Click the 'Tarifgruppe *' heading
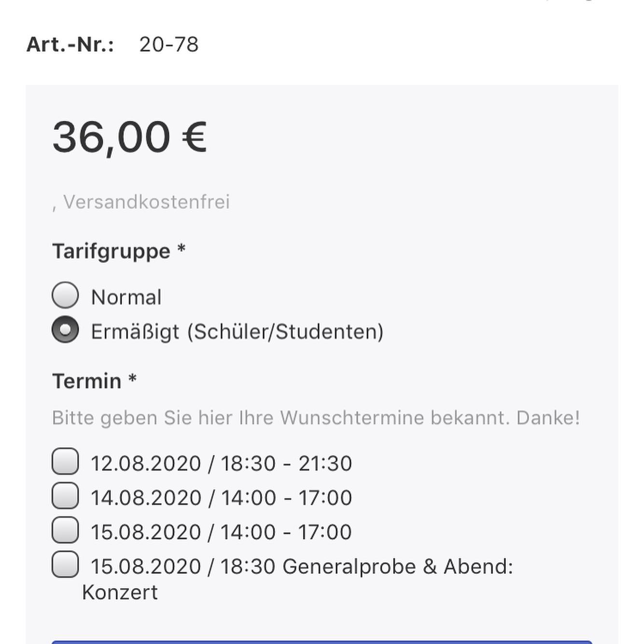The height and width of the screenshot is (644, 644). click(119, 252)
